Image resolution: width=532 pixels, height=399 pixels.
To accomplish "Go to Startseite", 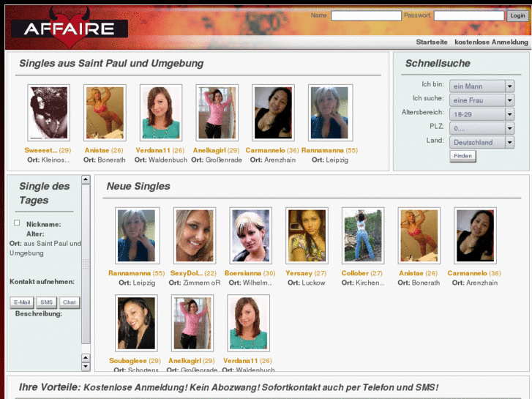I will point(432,42).
